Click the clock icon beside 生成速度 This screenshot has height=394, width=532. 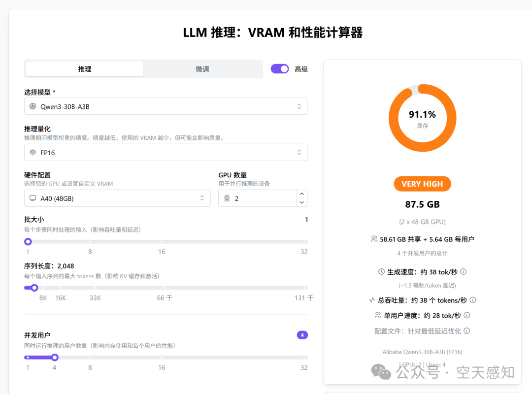(381, 272)
